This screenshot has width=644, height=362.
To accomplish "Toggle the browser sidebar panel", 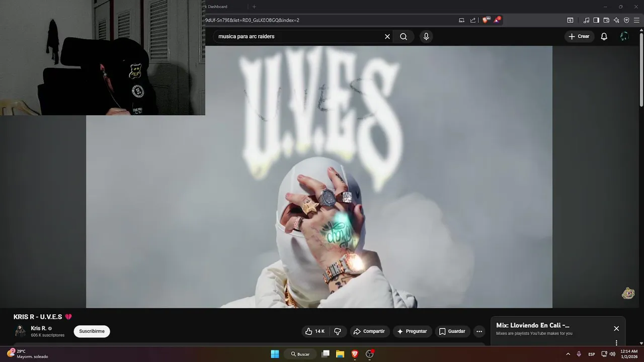I will pyautogui.click(x=596, y=20).
